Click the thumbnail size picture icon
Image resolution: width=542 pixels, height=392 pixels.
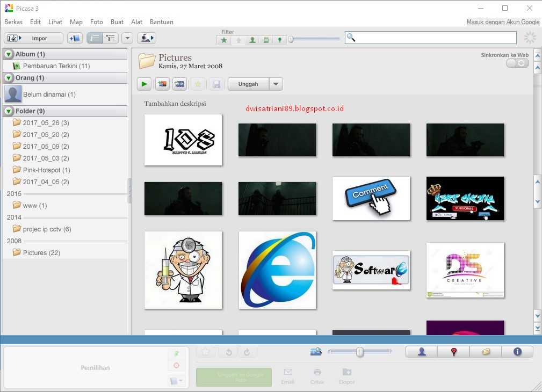(x=316, y=352)
